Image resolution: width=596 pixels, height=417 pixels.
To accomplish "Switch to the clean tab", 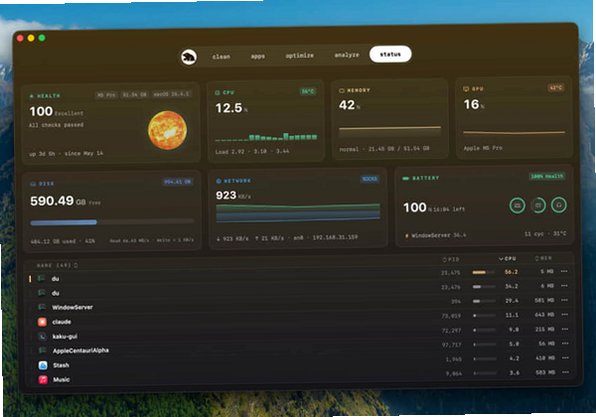I will click(221, 57).
